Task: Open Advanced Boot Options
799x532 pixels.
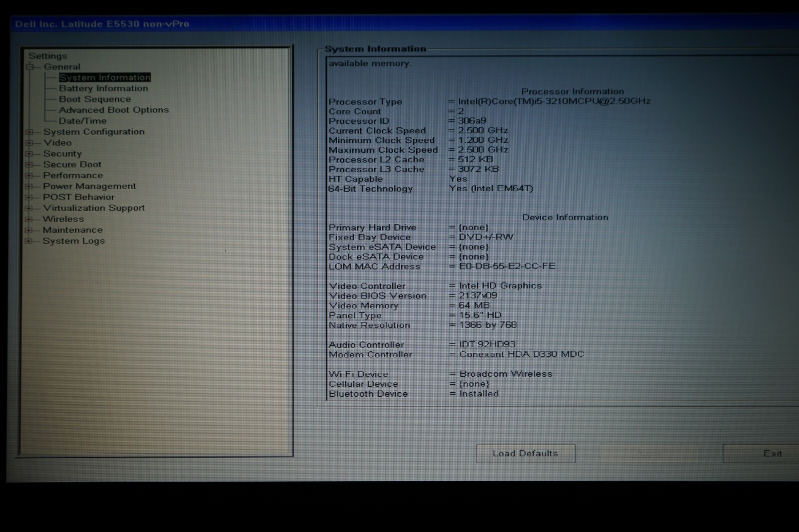Action: click(x=114, y=110)
